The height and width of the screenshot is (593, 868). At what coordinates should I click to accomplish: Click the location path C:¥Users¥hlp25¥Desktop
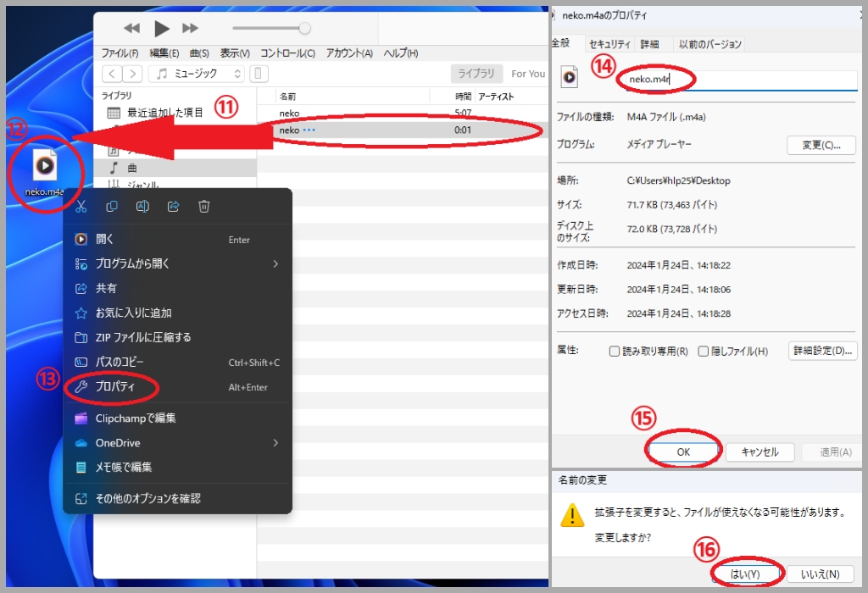point(678,181)
